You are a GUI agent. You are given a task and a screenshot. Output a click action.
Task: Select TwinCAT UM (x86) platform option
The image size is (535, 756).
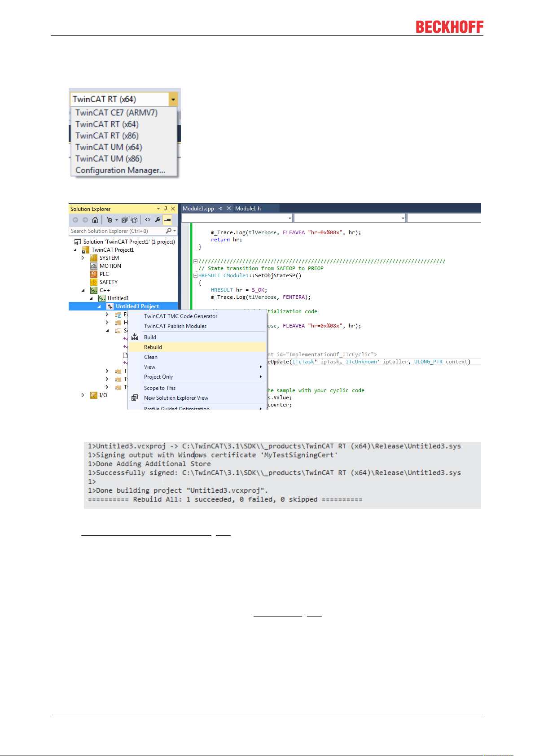tap(109, 159)
